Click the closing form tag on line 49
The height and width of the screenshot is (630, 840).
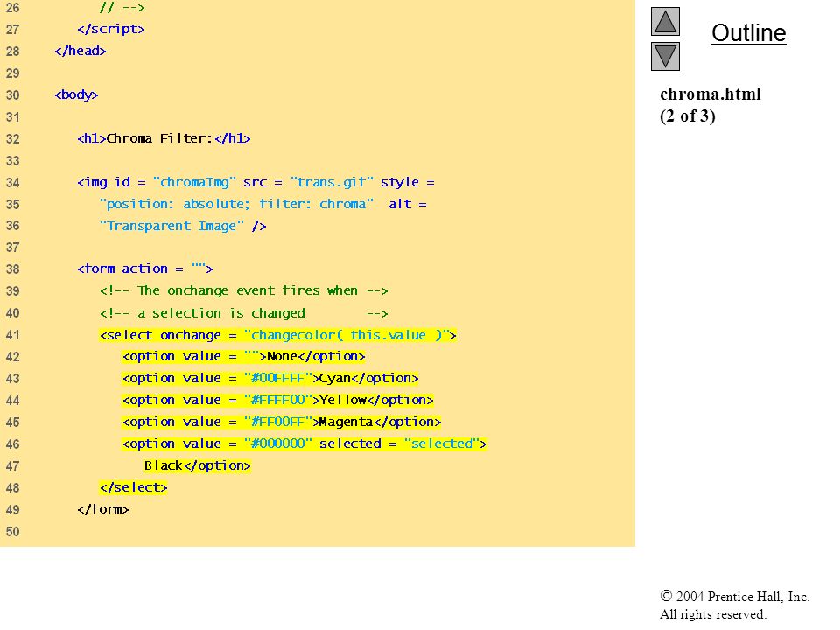click(103, 509)
